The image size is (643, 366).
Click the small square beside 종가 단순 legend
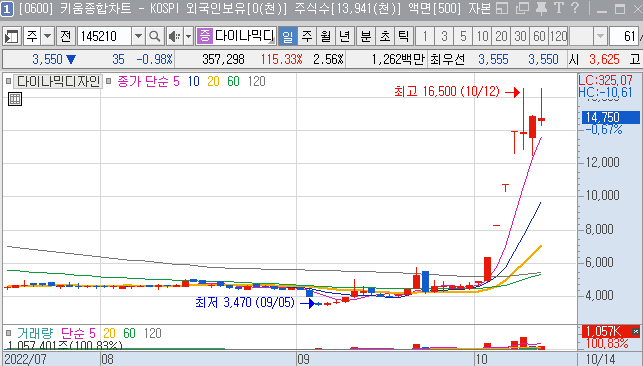pyautogui.click(x=109, y=81)
